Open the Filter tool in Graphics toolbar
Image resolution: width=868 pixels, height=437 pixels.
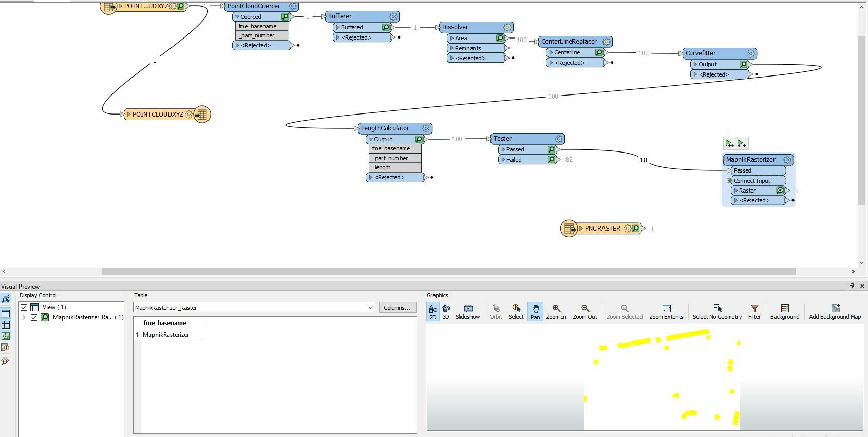(x=754, y=311)
